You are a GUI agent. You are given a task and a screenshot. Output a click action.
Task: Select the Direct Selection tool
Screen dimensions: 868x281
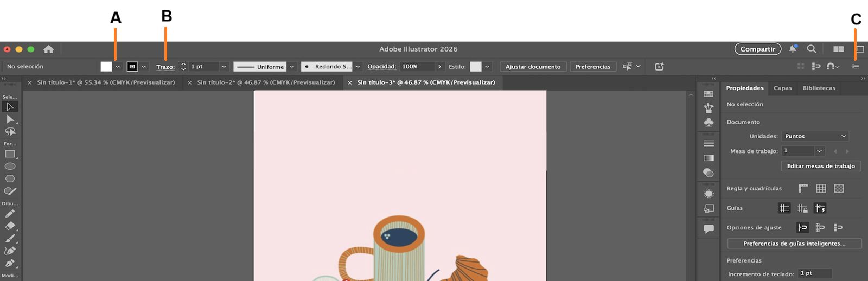(10, 119)
